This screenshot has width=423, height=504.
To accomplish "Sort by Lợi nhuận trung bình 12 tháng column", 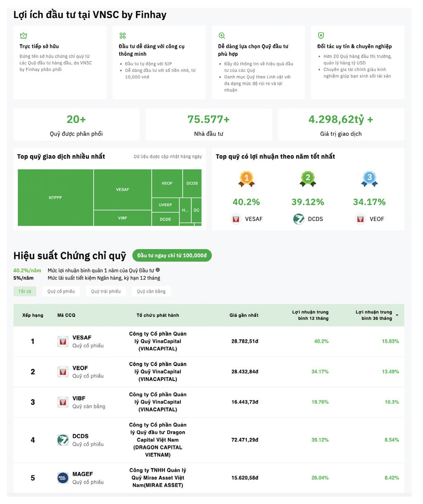I will click(310, 315).
